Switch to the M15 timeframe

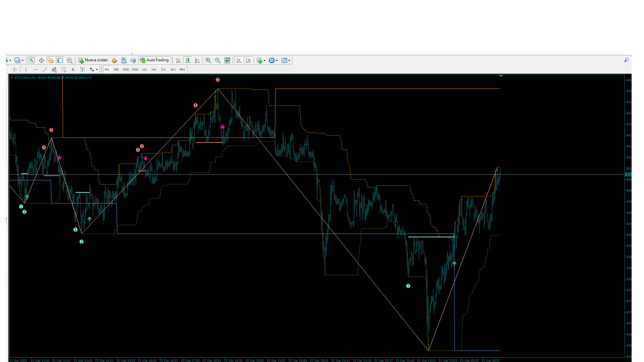126,70
